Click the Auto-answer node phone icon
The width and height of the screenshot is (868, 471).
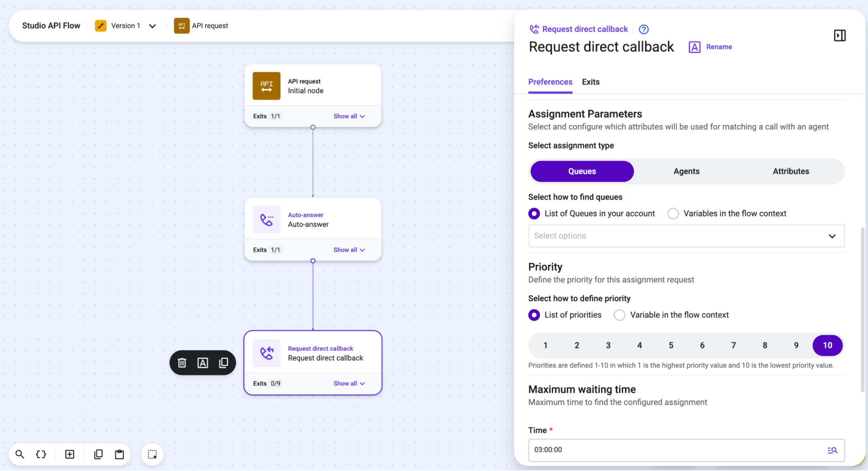267,220
